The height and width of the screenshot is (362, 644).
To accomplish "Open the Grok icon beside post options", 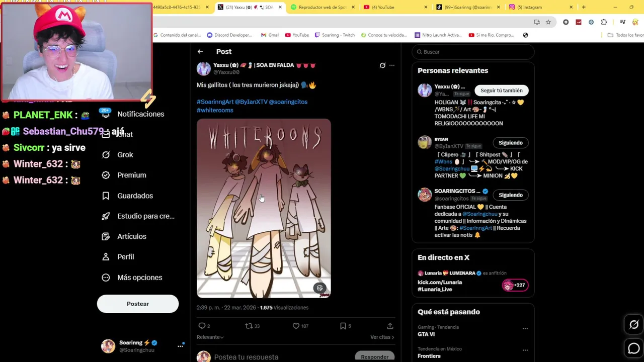I will 382,65.
